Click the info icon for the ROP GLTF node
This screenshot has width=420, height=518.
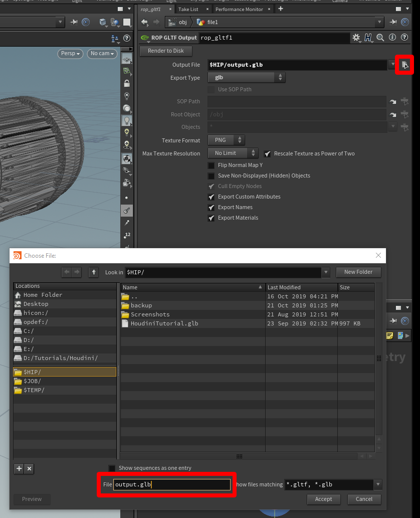click(392, 38)
